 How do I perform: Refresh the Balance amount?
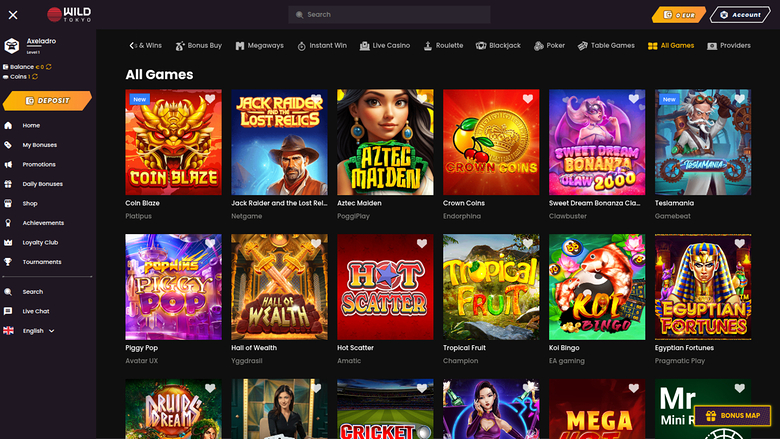point(49,66)
